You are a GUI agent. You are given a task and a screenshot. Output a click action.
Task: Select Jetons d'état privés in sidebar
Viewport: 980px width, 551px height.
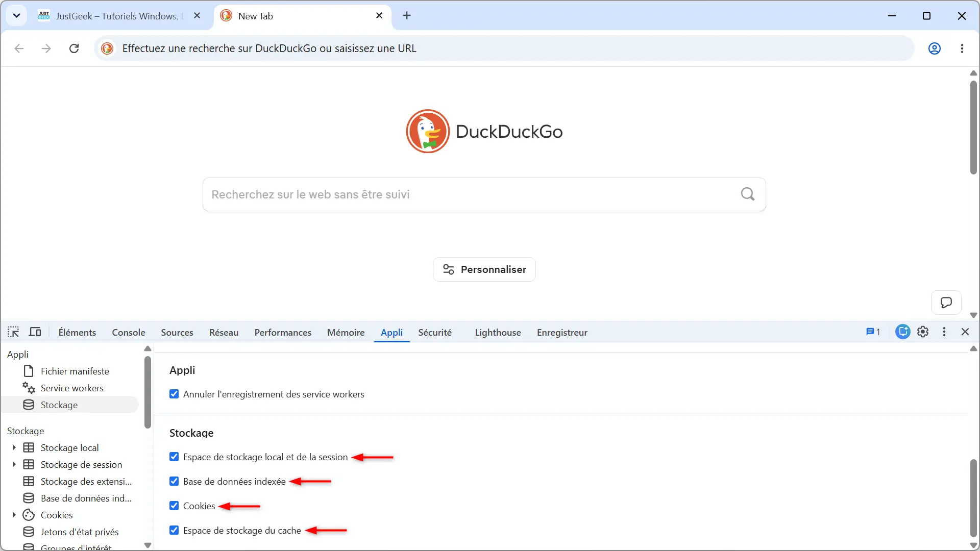tap(80, 532)
